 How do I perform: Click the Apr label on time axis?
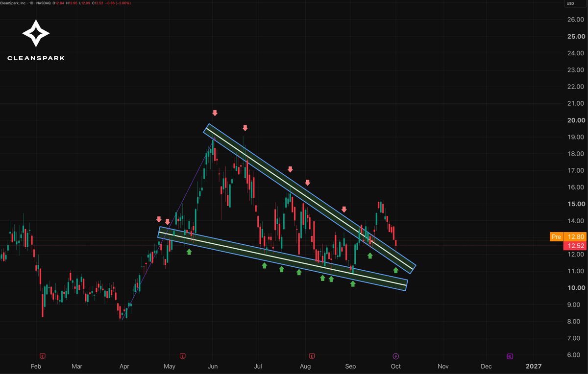(124, 366)
